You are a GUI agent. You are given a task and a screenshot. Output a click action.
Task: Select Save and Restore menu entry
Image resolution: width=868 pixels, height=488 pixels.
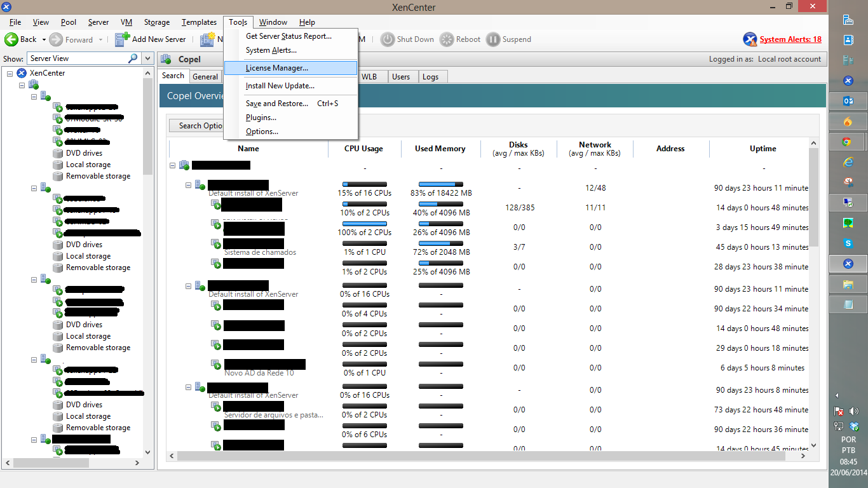(x=292, y=104)
